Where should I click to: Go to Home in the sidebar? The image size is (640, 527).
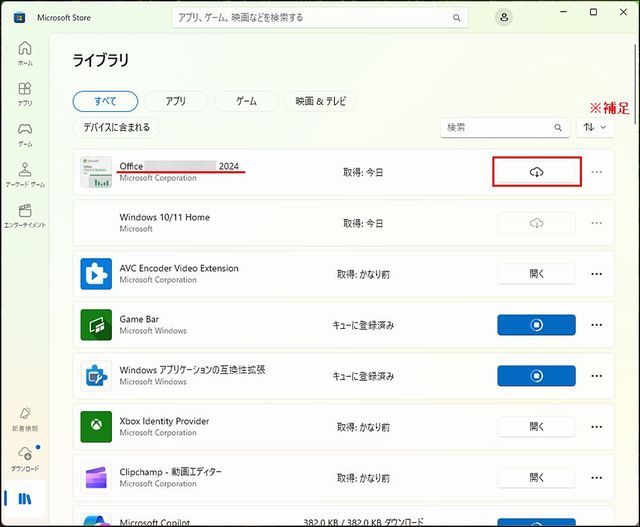click(25, 53)
